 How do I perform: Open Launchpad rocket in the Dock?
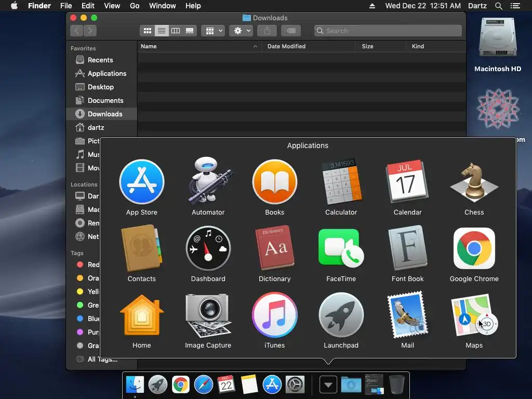[158, 385]
